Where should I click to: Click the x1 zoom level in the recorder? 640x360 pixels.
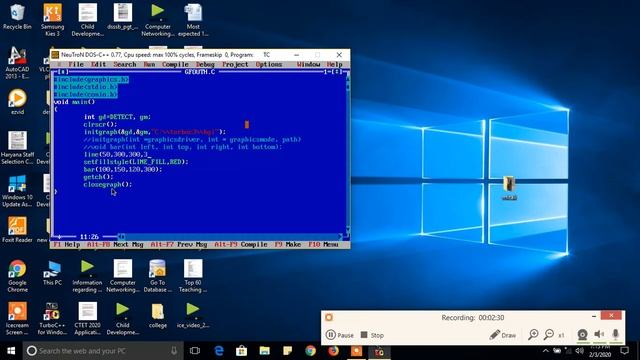(x=562, y=335)
